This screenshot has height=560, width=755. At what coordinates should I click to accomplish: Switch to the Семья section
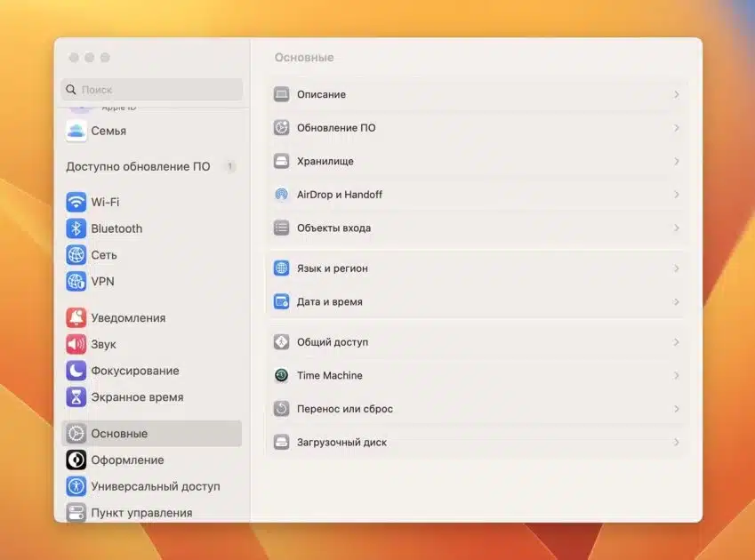[x=98, y=131]
